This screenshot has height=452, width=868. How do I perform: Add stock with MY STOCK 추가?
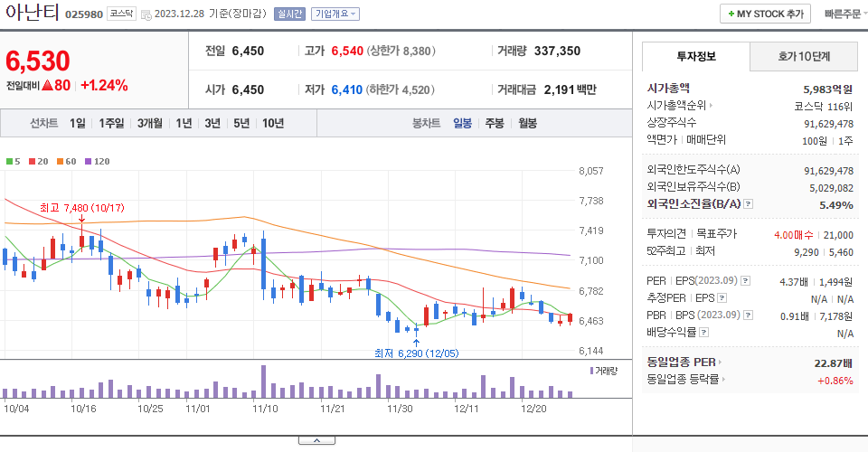click(765, 14)
